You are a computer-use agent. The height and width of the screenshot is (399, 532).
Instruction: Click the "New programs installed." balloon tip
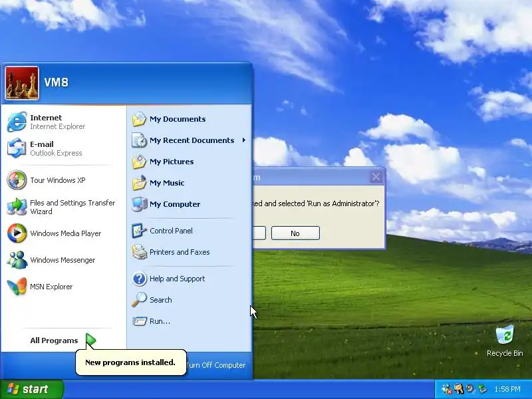(130, 362)
